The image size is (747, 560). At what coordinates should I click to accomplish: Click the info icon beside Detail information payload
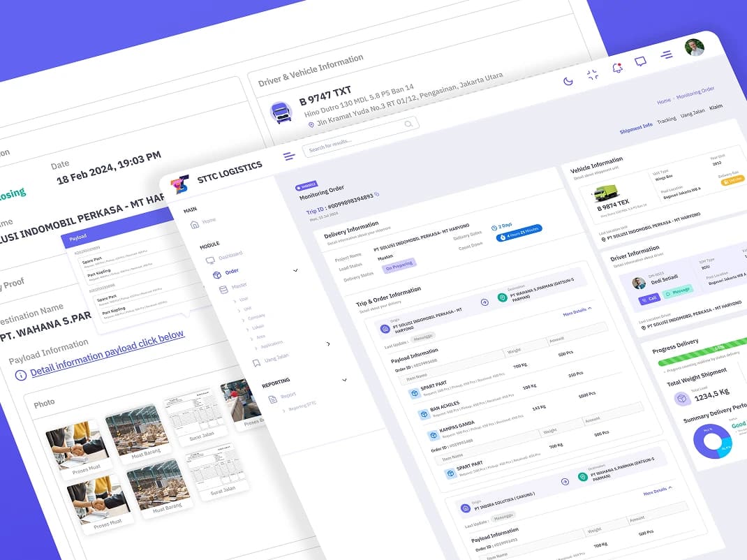click(20, 375)
